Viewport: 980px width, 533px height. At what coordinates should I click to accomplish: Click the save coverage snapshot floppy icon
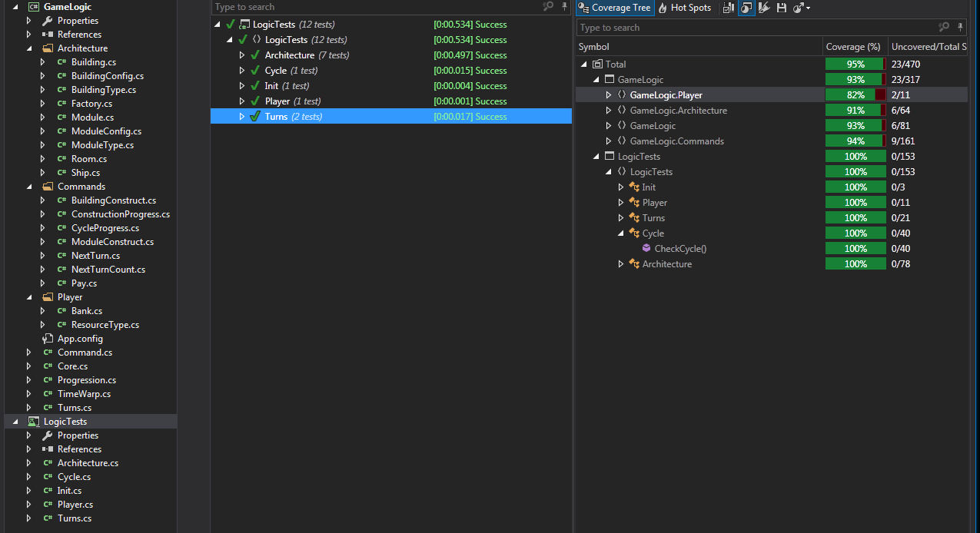(782, 8)
